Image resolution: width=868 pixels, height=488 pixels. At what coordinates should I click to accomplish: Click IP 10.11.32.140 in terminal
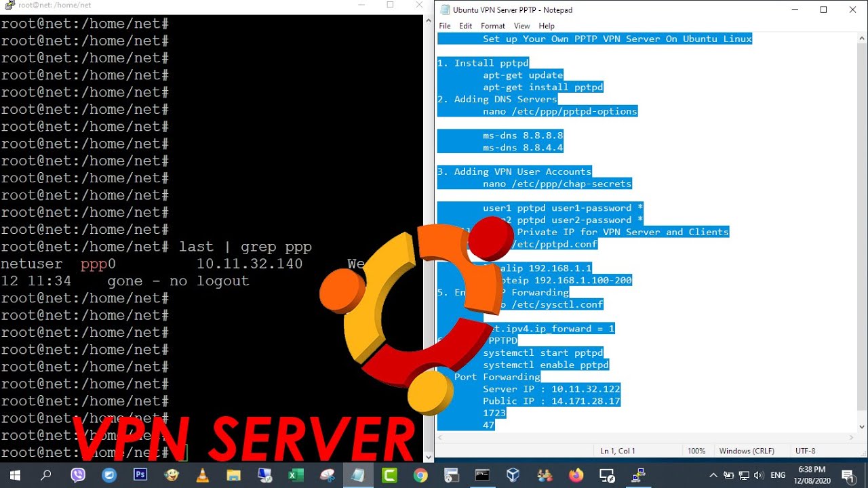250,264
